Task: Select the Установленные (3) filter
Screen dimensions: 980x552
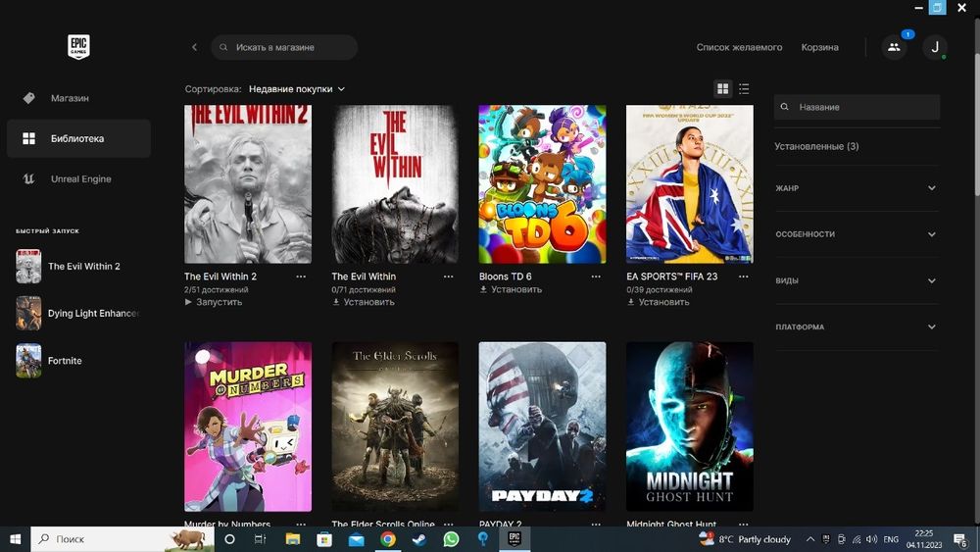Action: [x=817, y=146]
